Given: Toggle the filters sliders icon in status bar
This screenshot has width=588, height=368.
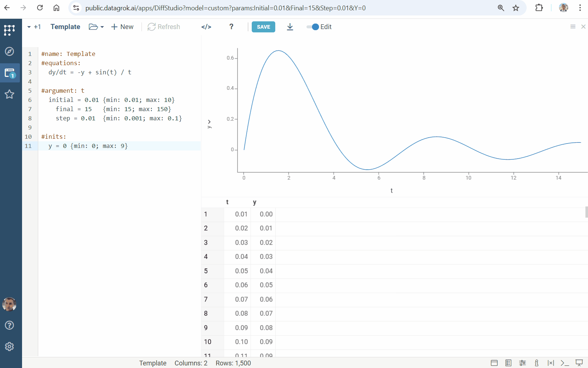Looking at the screenshot, I should (522, 363).
